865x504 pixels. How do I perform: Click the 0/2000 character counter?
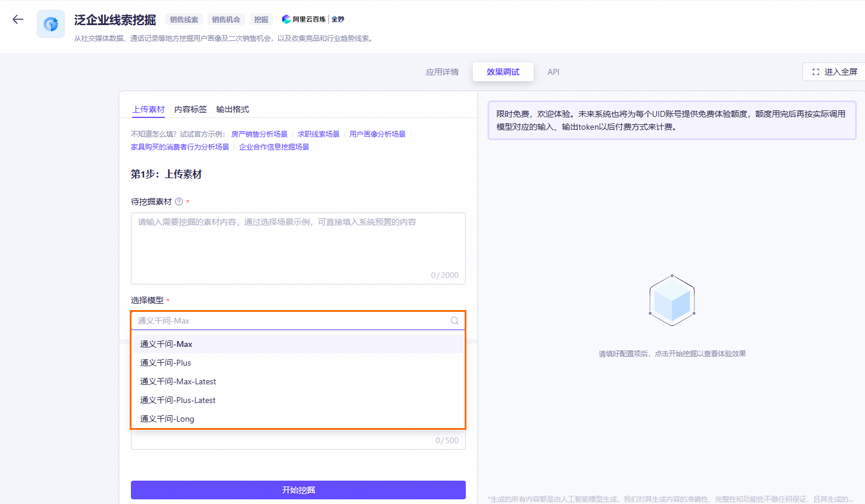pos(445,275)
